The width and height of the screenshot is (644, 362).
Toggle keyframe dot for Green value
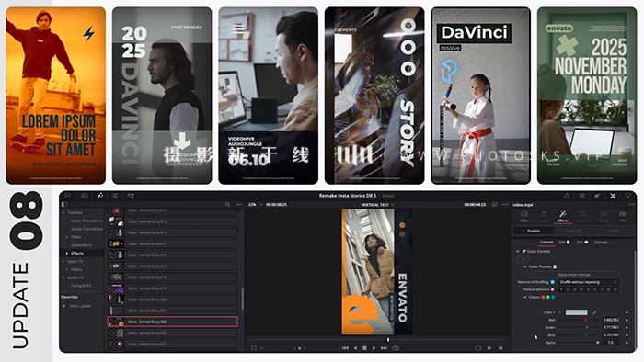pyautogui.click(x=627, y=327)
